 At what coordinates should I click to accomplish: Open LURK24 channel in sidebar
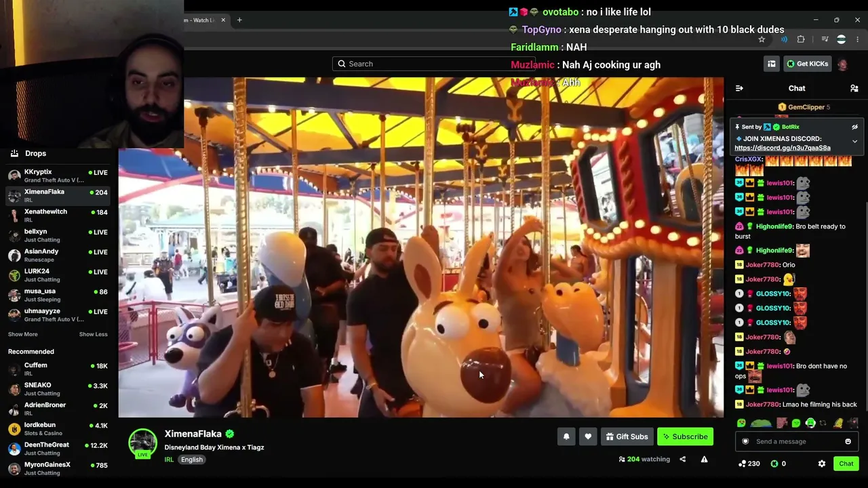tap(58, 275)
